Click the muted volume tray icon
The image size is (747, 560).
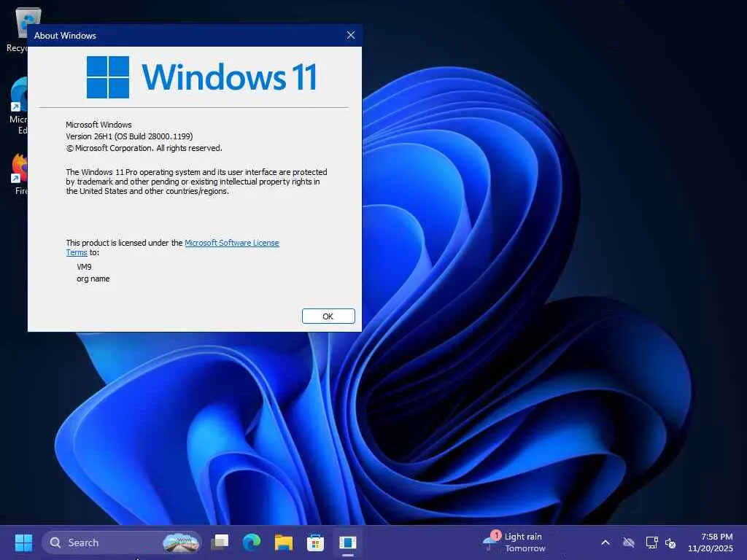(670, 542)
